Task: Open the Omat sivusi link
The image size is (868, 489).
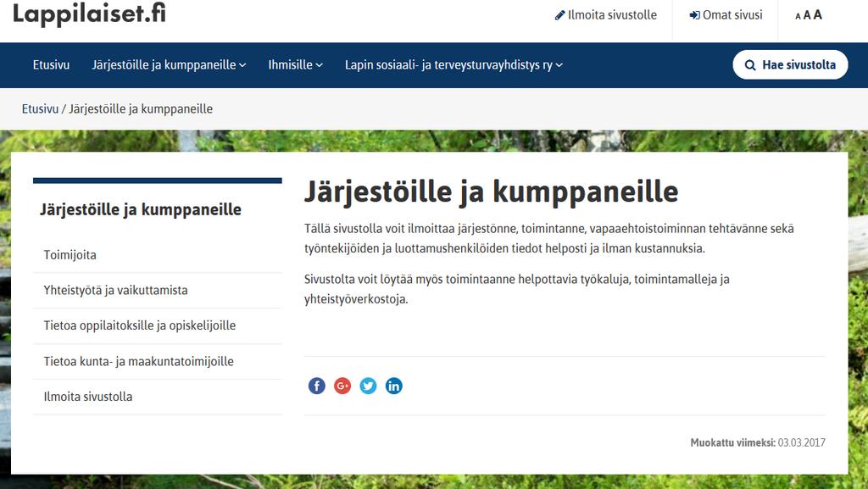Action: click(732, 15)
